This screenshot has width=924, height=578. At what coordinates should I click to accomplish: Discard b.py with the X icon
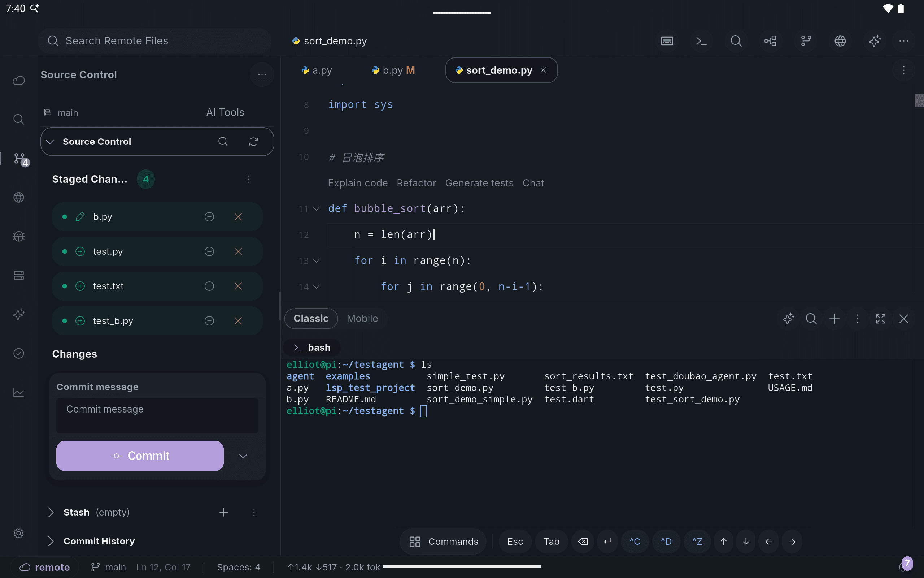238,217
